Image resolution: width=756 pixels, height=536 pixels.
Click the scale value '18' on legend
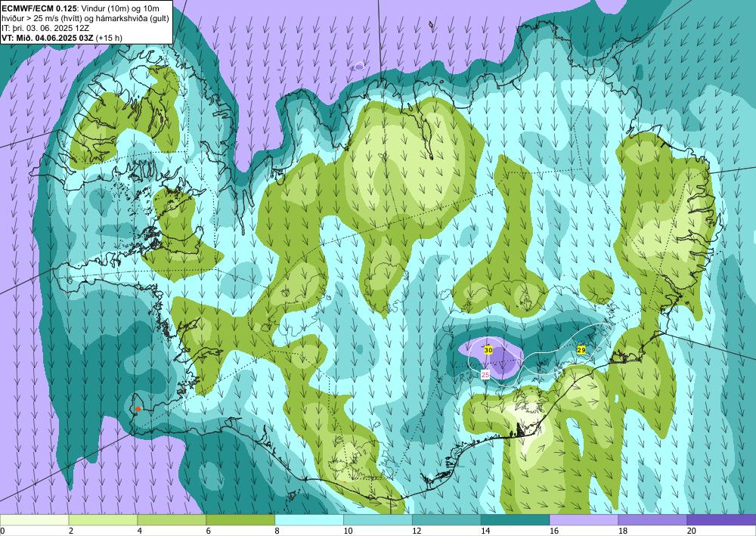[622, 531]
